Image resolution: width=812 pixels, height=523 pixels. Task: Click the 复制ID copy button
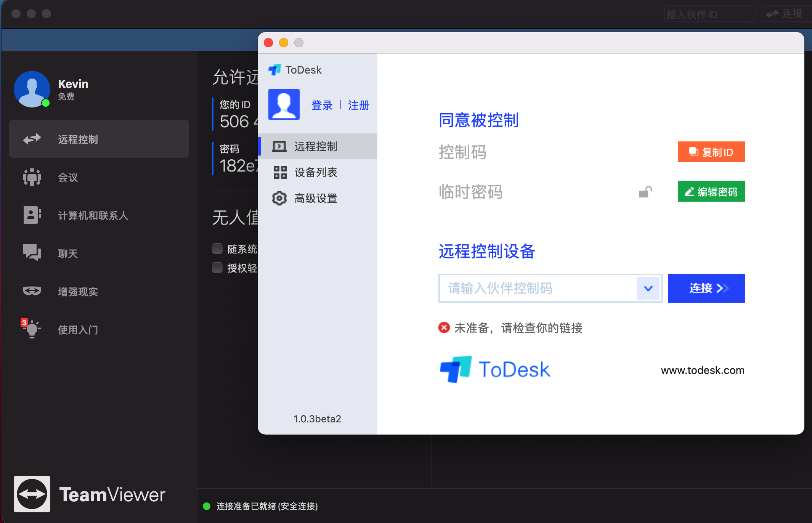click(x=711, y=152)
